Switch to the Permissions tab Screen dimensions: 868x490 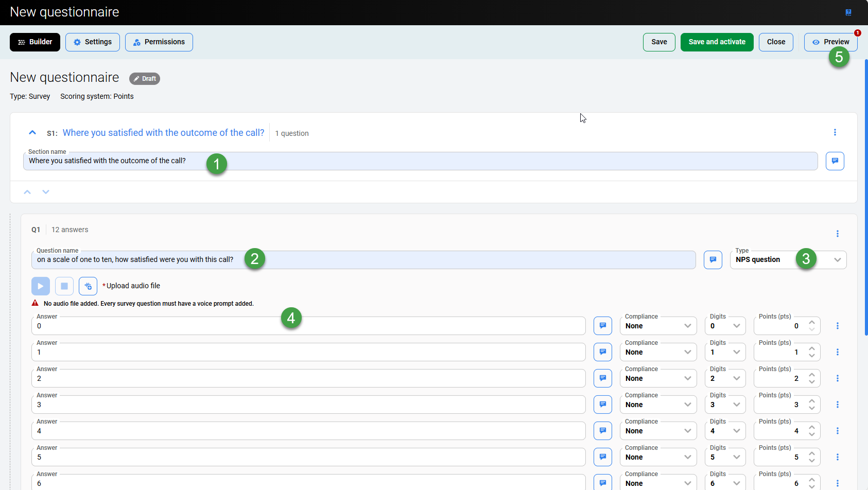coord(159,42)
